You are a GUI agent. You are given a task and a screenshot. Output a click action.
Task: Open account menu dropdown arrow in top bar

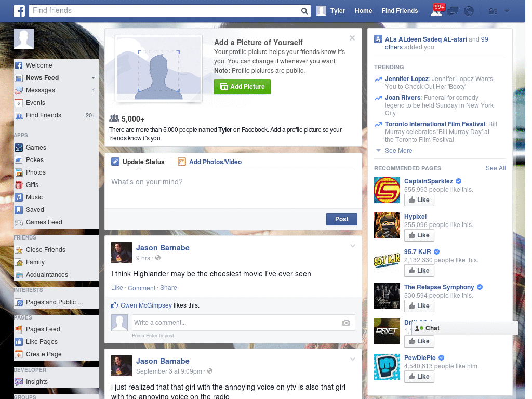[507, 11]
